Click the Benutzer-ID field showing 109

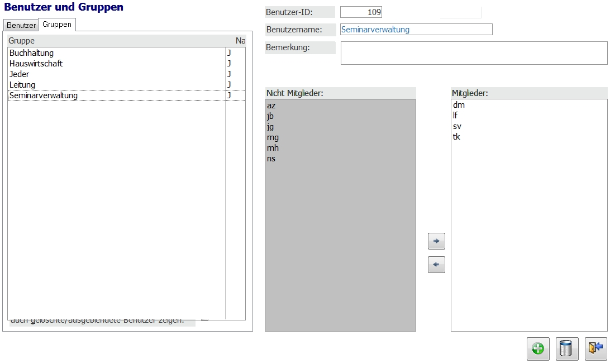[361, 12]
